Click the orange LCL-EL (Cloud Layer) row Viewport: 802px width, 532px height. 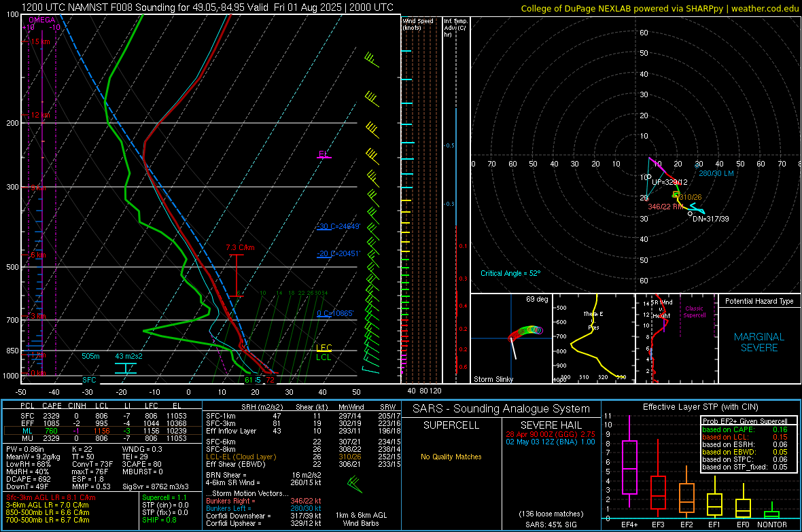click(303, 457)
